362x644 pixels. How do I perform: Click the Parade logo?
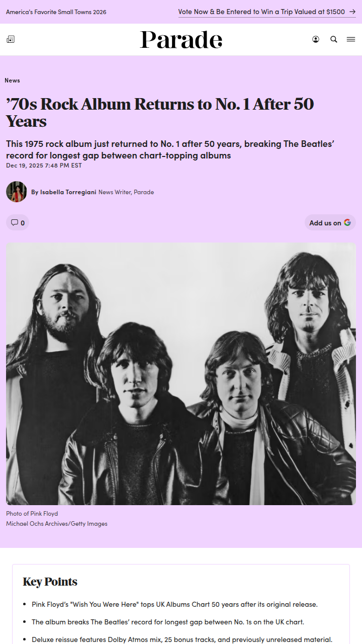click(181, 40)
